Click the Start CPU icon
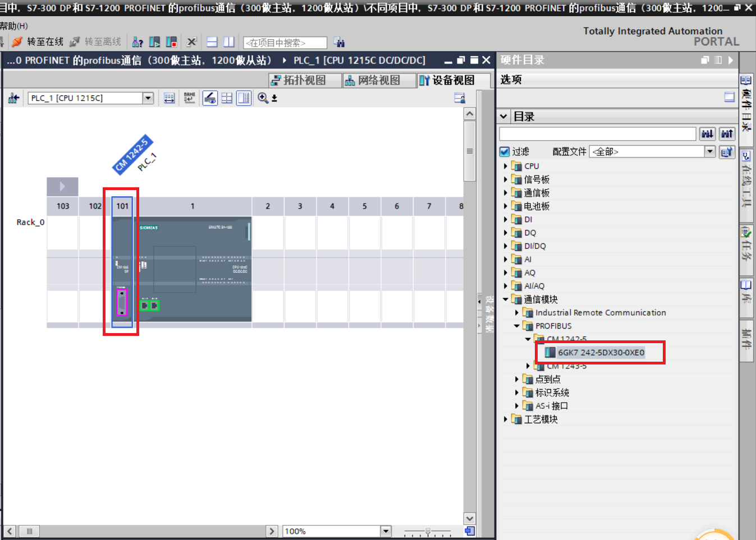 coord(155,42)
